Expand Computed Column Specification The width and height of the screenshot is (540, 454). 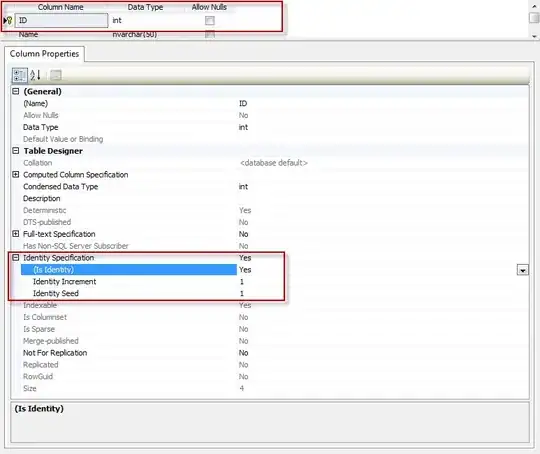(x=15, y=174)
